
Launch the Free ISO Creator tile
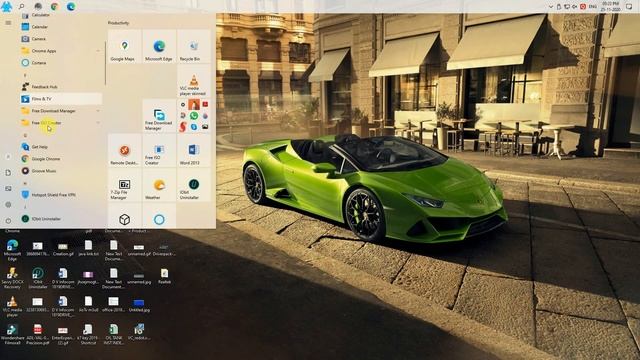(x=159, y=151)
